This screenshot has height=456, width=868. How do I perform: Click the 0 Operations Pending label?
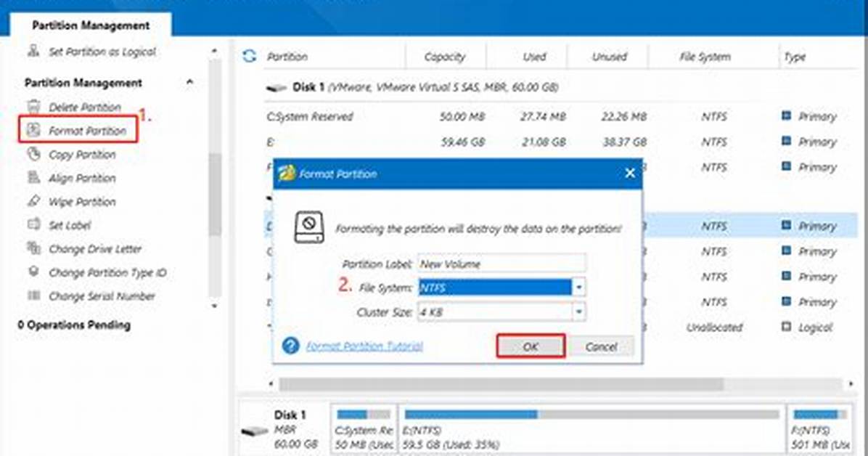tap(74, 325)
